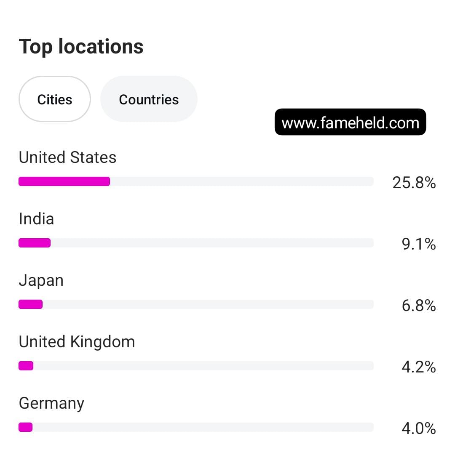Switch to the Cities tab
The image size is (455, 476).
pyautogui.click(x=55, y=99)
